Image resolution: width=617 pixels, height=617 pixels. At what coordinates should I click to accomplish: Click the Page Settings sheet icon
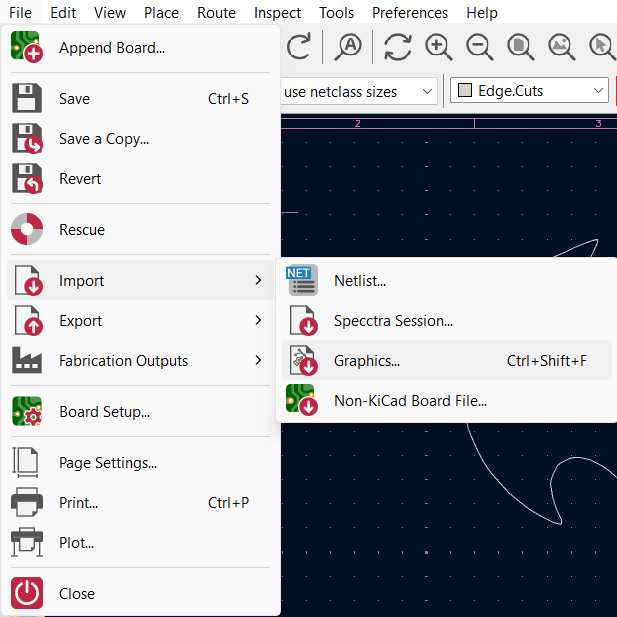tap(26, 462)
